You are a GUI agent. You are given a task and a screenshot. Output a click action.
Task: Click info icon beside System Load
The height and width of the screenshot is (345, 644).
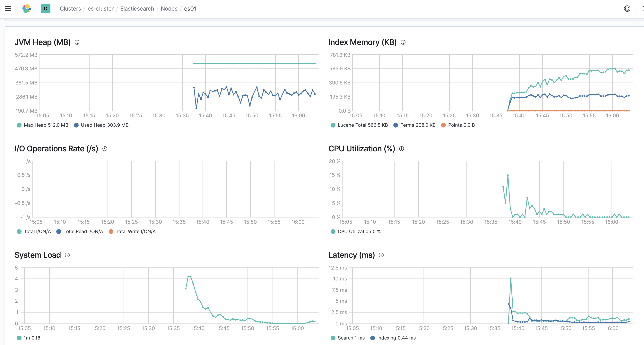(x=67, y=255)
